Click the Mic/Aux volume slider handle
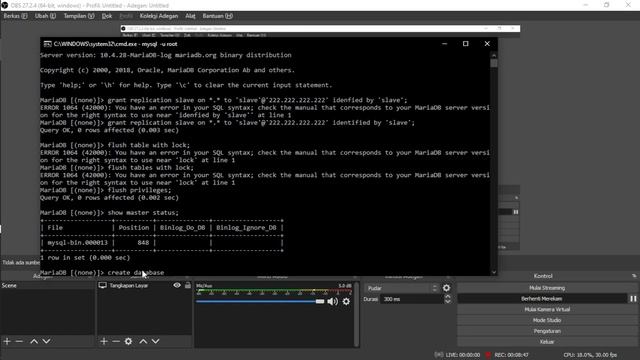 pos(320,302)
